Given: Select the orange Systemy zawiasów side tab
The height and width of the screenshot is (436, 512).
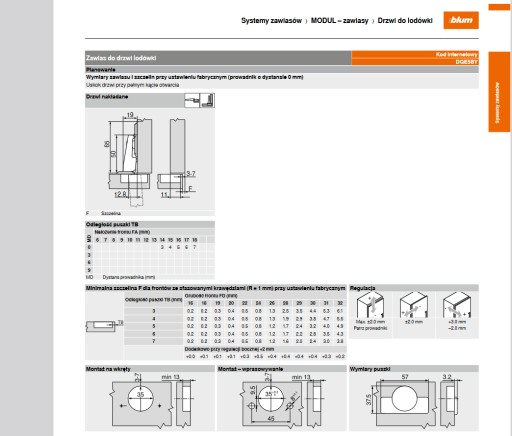Looking at the screenshot, I should click(x=499, y=92).
